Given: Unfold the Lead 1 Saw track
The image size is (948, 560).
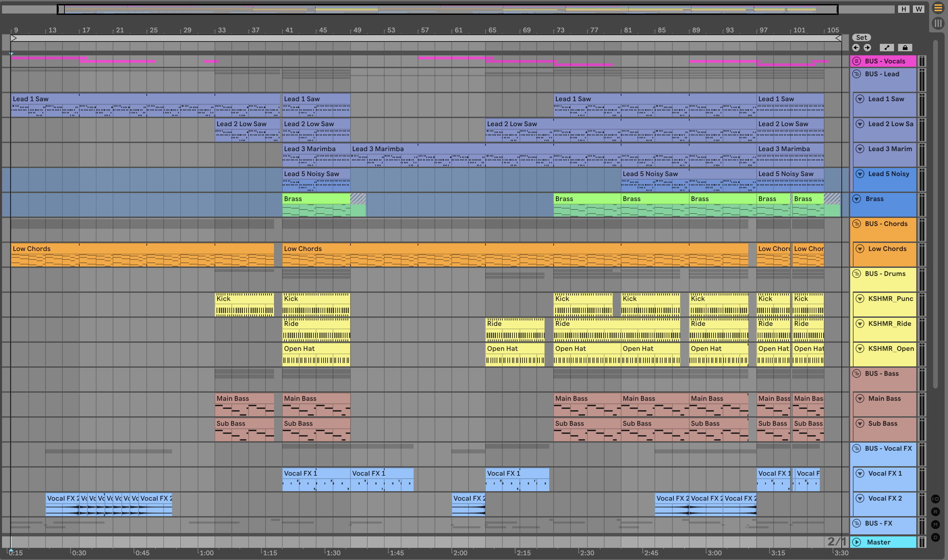Looking at the screenshot, I should pyautogui.click(x=860, y=99).
